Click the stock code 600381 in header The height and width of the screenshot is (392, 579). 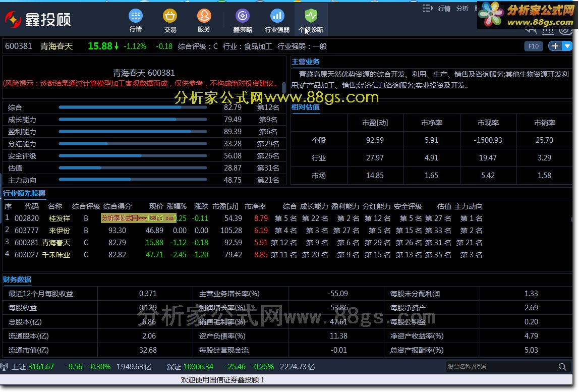(x=19, y=46)
